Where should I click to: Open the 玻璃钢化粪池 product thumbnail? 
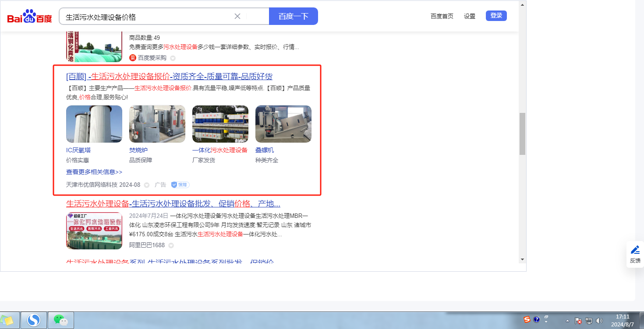tap(94, 47)
